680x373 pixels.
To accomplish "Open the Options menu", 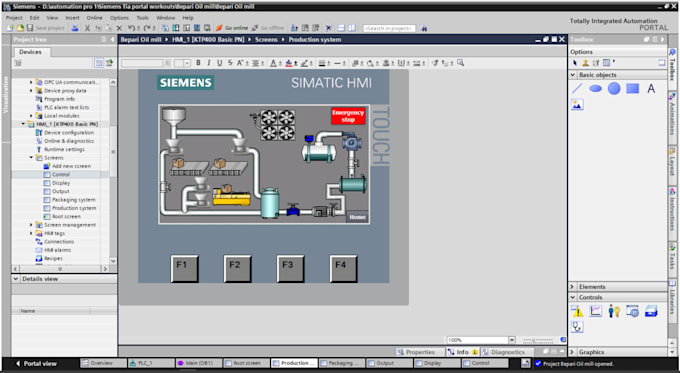I will click(119, 18).
